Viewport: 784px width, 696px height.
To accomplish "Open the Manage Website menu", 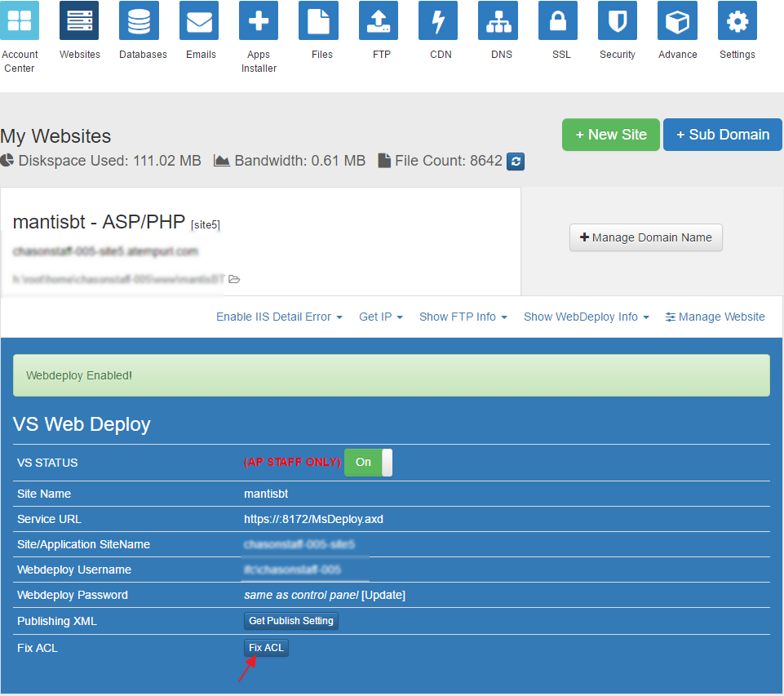I will 715,317.
